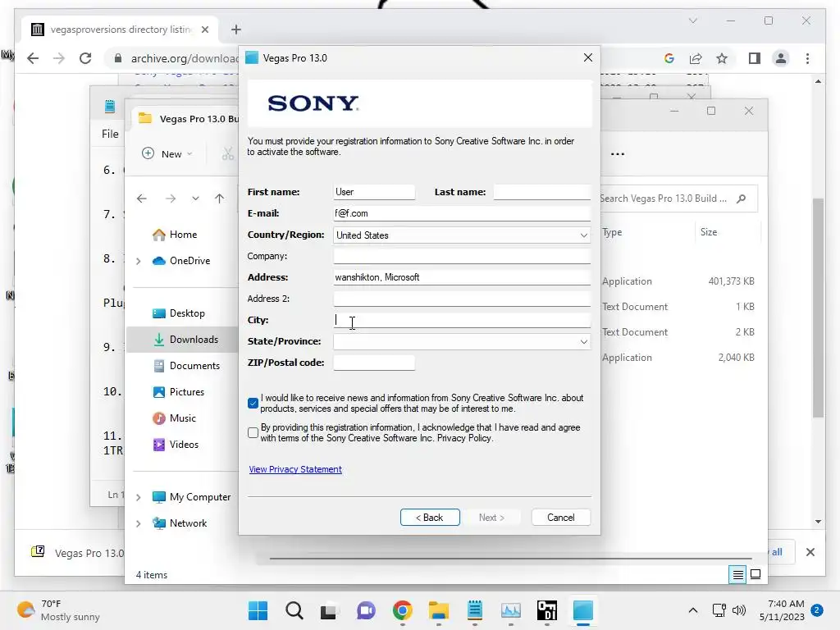Close the Vegas Pro 13.0 dialog

(587, 58)
